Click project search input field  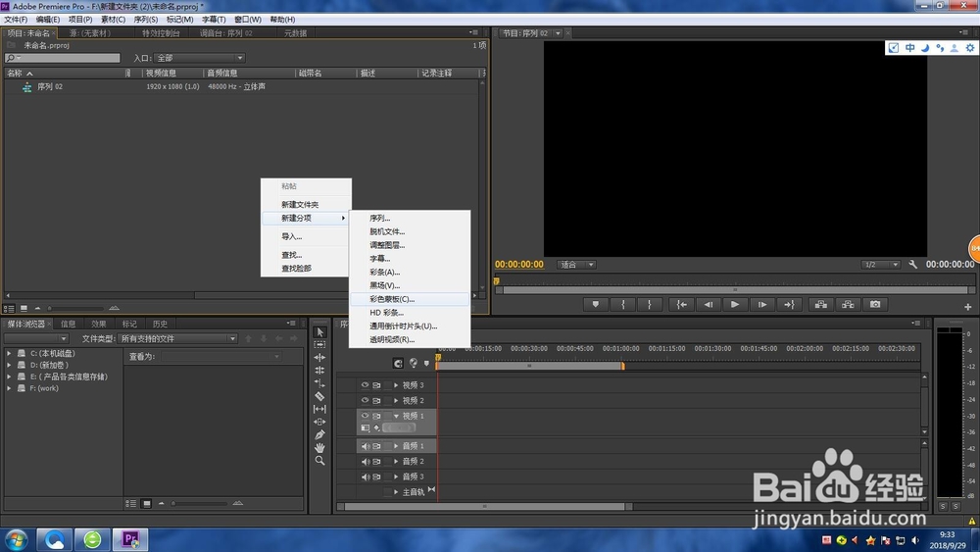pyautogui.click(x=63, y=58)
